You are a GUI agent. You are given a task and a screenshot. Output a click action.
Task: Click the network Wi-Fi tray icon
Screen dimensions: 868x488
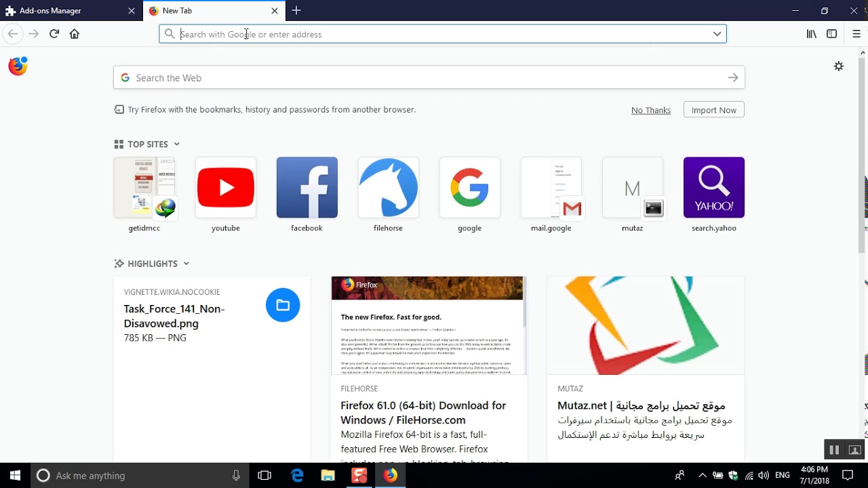[749, 475]
